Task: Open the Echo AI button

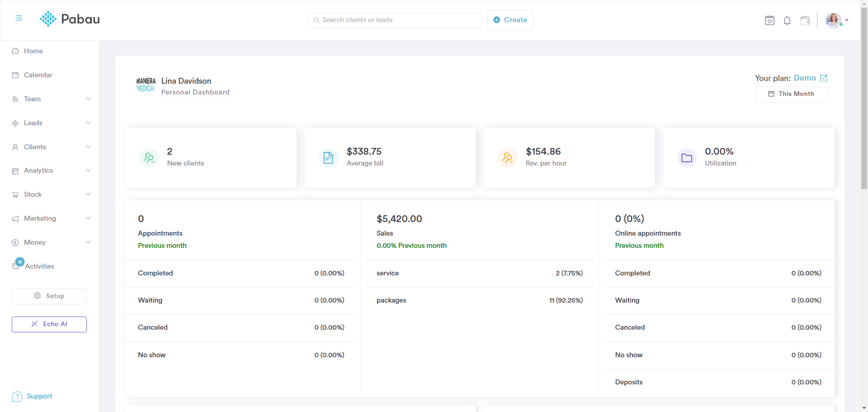Action: pos(49,324)
